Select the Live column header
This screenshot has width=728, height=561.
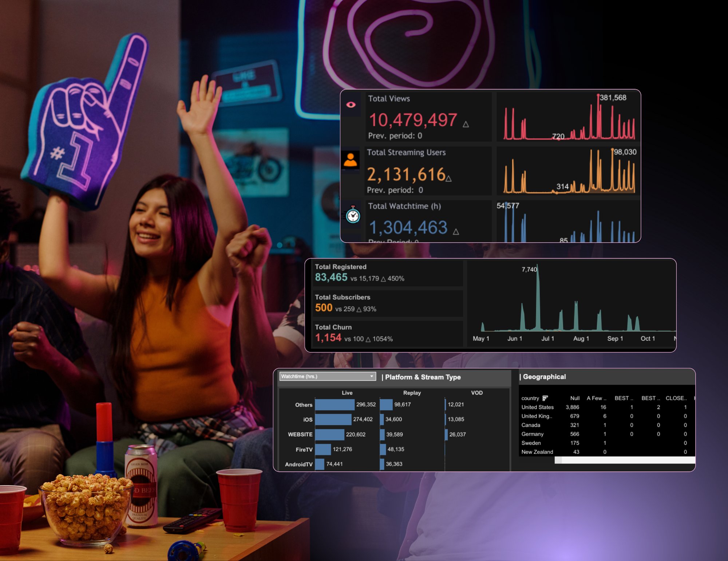[x=347, y=393]
